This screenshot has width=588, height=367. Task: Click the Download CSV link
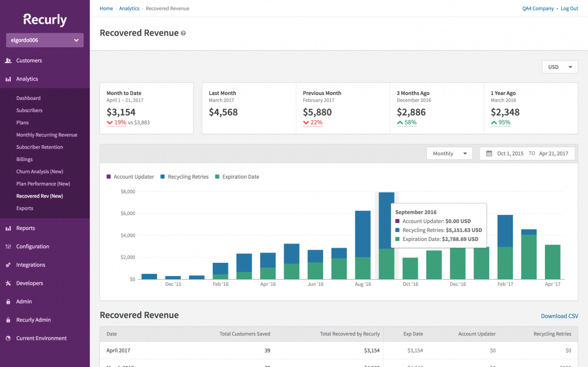tap(559, 316)
